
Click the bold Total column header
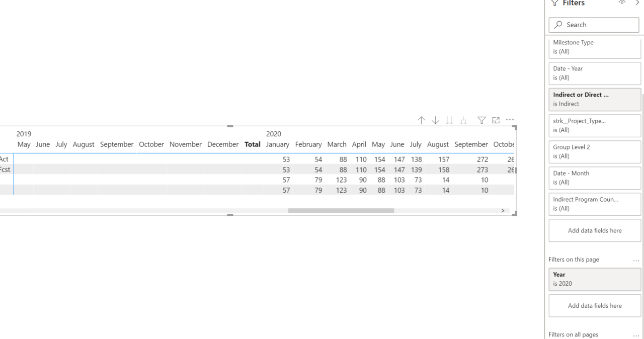[x=252, y=144]
